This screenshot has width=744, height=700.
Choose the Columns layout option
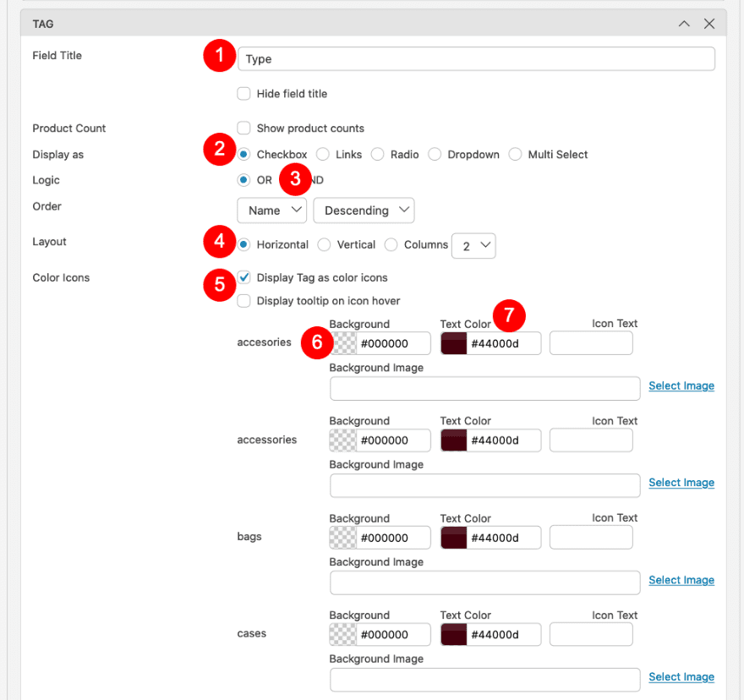[x=391, y=243]
